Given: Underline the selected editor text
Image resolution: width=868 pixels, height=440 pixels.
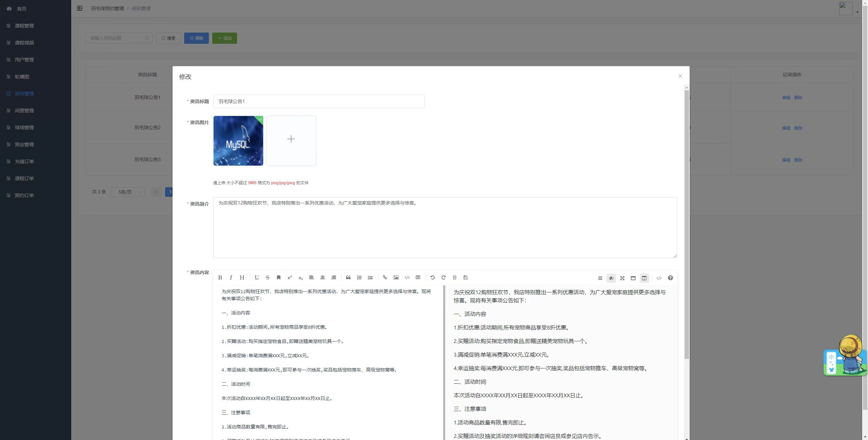Looking at the screenshot, I should click(x=257, y=278).
